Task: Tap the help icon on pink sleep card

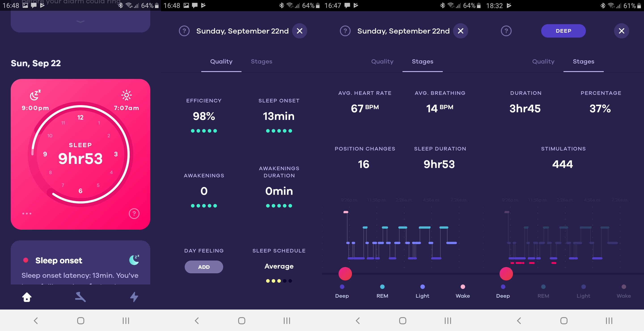Action: coord(134,214)
